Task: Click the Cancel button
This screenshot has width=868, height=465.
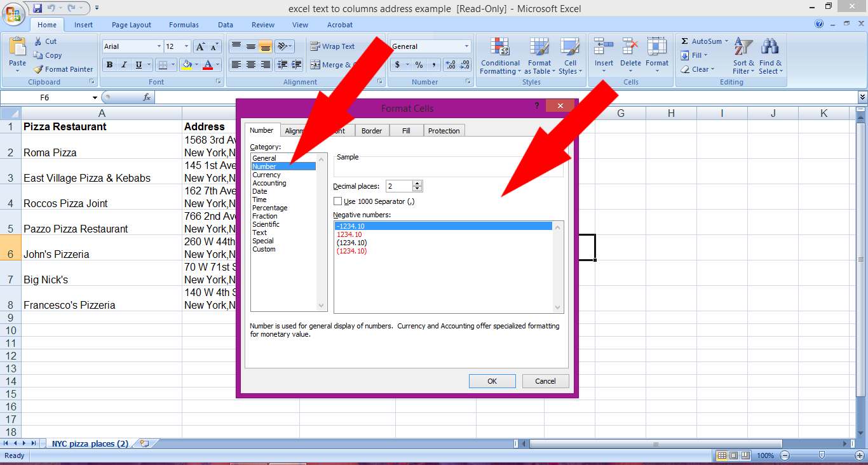Action: tap(545, 381)
